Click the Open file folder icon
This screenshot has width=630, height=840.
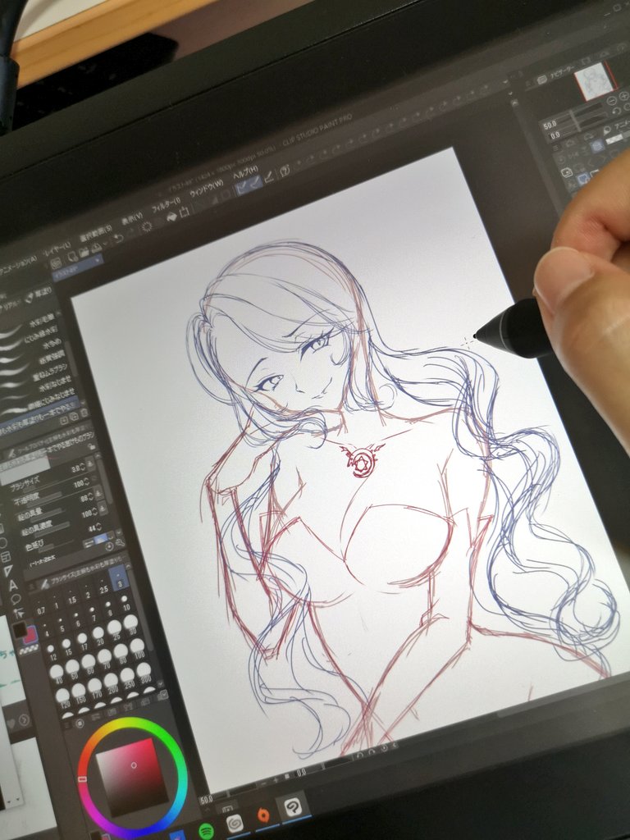coord(84,251)
